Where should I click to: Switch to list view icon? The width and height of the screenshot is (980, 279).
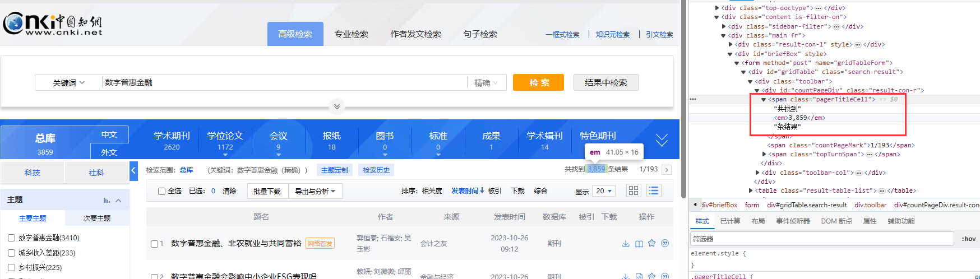click(x=654, y=191)
